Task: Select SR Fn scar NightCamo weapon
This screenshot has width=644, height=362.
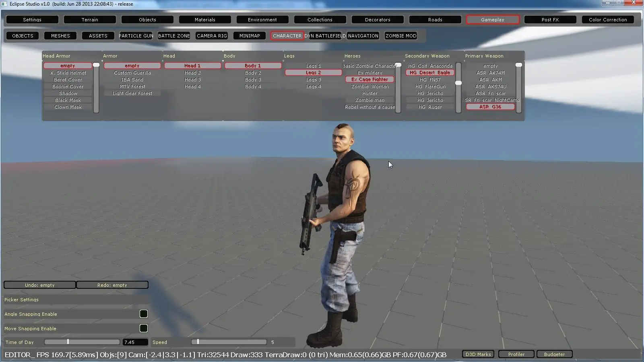Action: click(x=492, y=100)
